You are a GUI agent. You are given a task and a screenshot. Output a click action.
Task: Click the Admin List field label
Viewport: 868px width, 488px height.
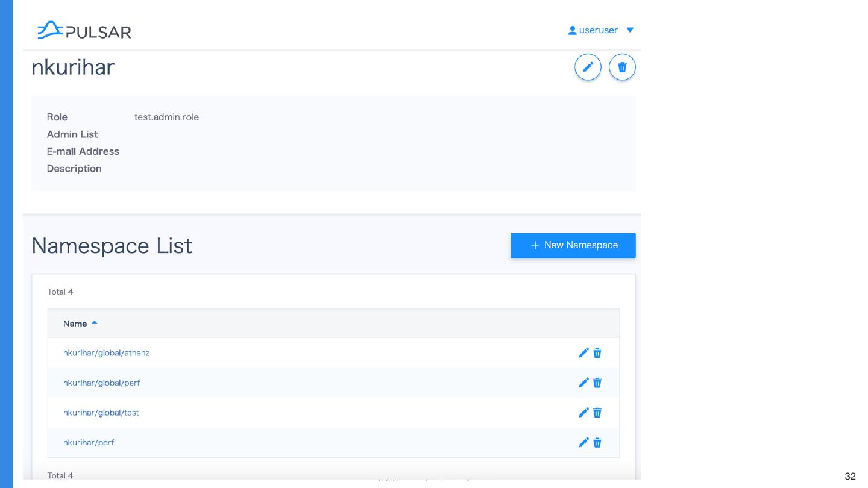pyautogui.click(x=72, y=134)
